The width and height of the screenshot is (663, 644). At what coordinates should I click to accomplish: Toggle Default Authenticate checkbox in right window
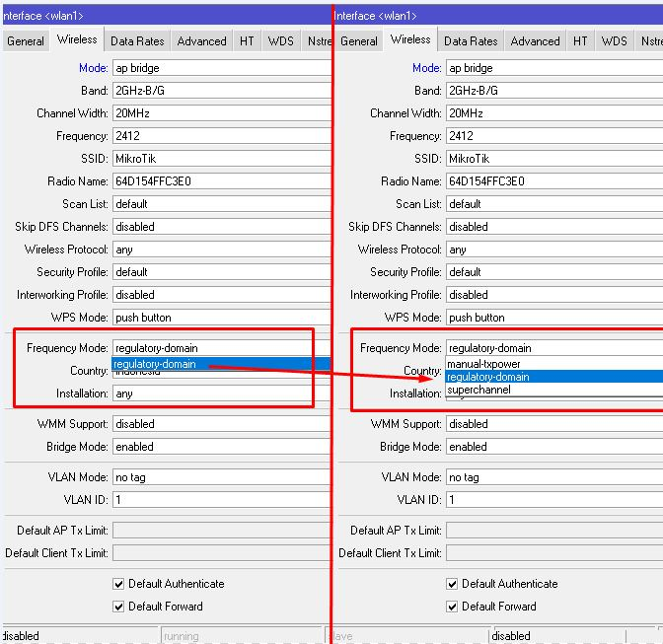(x=452, y=584)
